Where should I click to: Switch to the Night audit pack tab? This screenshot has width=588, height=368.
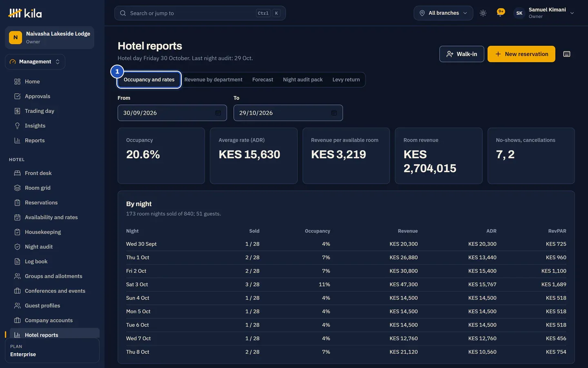(303, 80)
